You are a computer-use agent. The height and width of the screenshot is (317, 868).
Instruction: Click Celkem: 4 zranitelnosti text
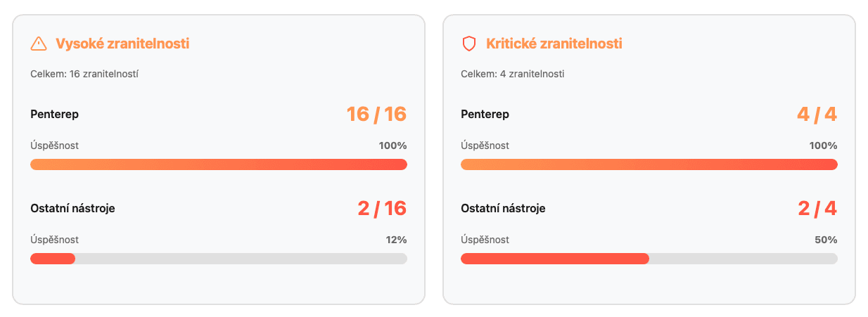512,74
